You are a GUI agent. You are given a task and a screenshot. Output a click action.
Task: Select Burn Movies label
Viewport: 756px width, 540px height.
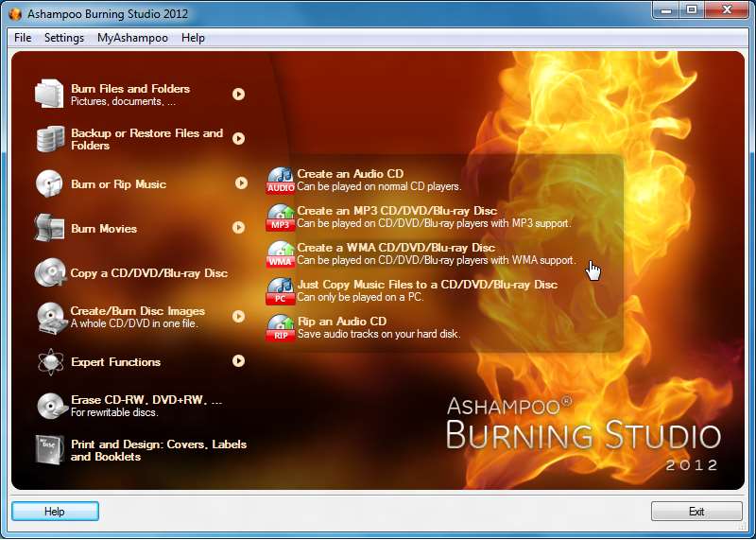(x=104, y=229)
